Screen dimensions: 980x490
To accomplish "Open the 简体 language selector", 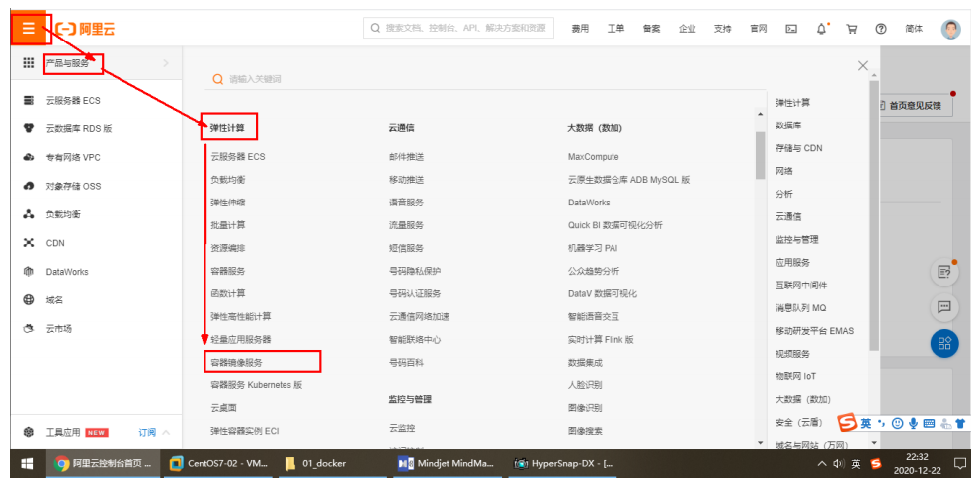I will click(x=914, y=29).
